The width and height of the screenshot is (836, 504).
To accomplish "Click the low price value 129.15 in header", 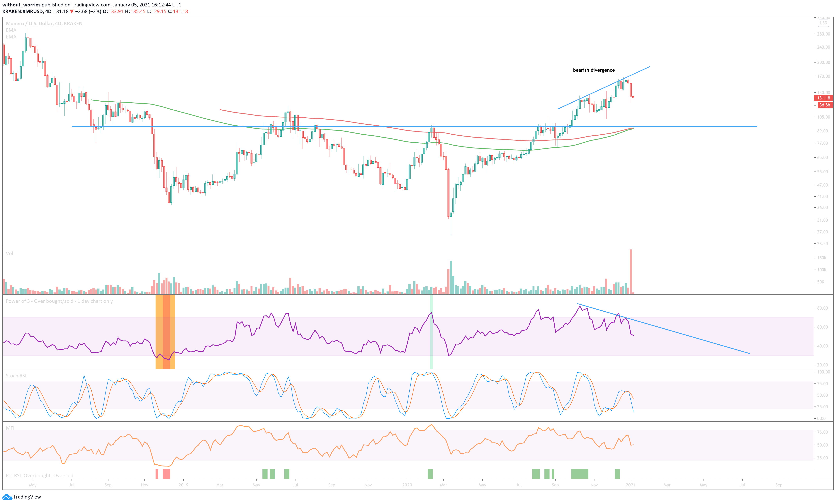I will click(159, 12).
